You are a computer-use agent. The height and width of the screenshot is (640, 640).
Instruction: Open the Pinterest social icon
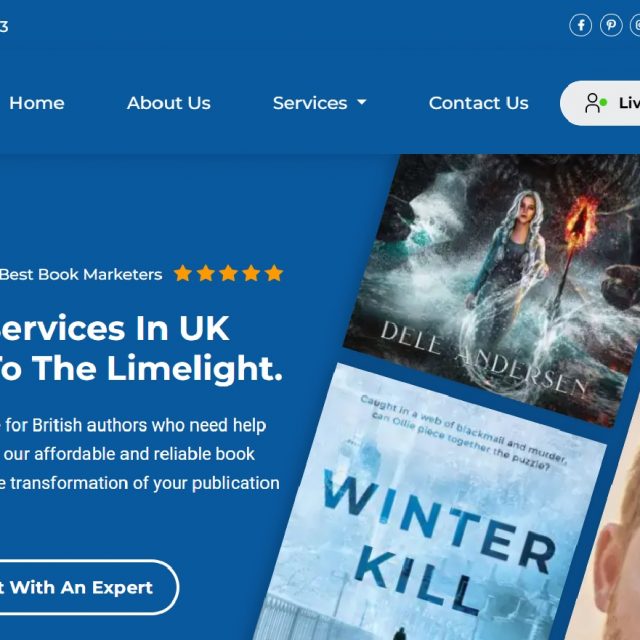pyautogui.click(x=611, y=25)
